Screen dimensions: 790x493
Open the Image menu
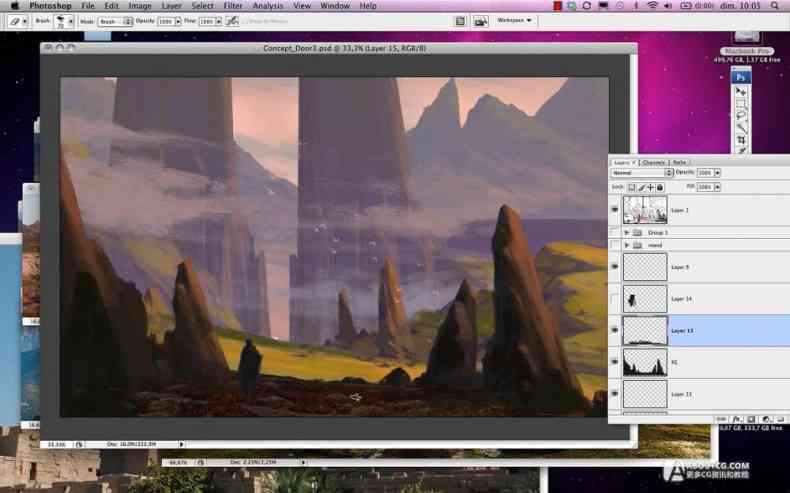pyautogui.click(x=140, y=6)
